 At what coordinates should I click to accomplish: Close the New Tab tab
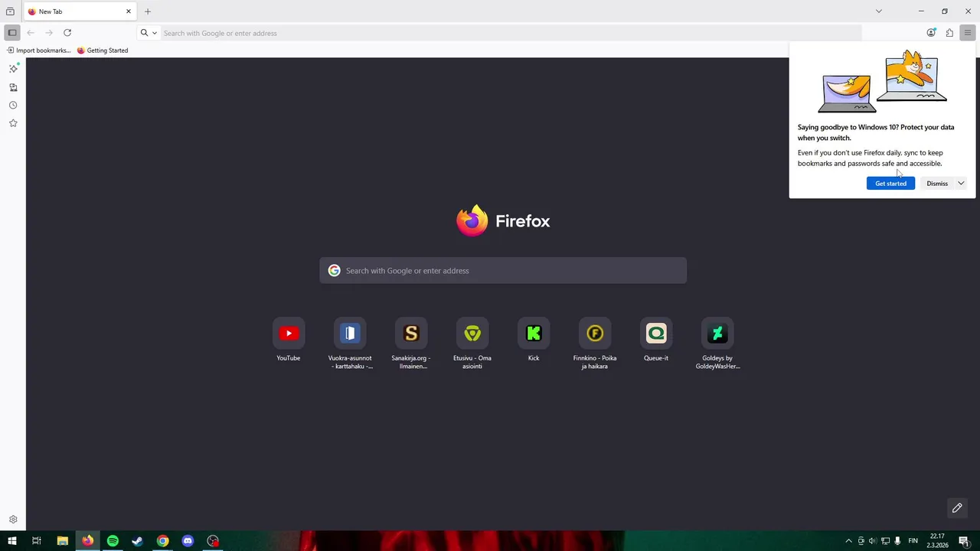(129, 11)
